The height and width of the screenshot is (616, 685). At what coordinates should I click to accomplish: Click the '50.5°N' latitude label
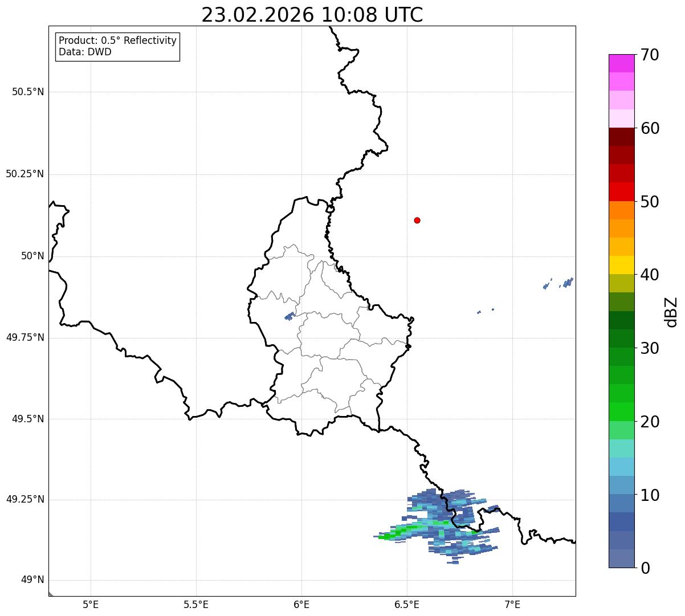(x=27, y=92)
